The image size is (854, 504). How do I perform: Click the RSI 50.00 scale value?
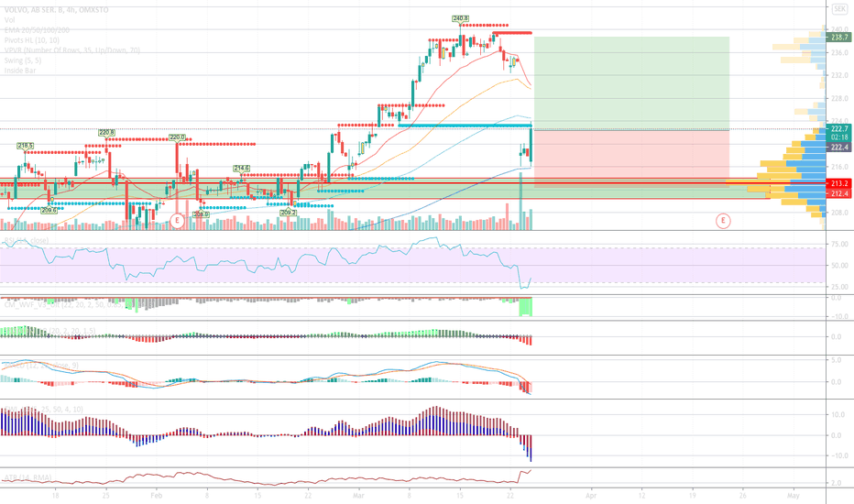coord(839,266)
